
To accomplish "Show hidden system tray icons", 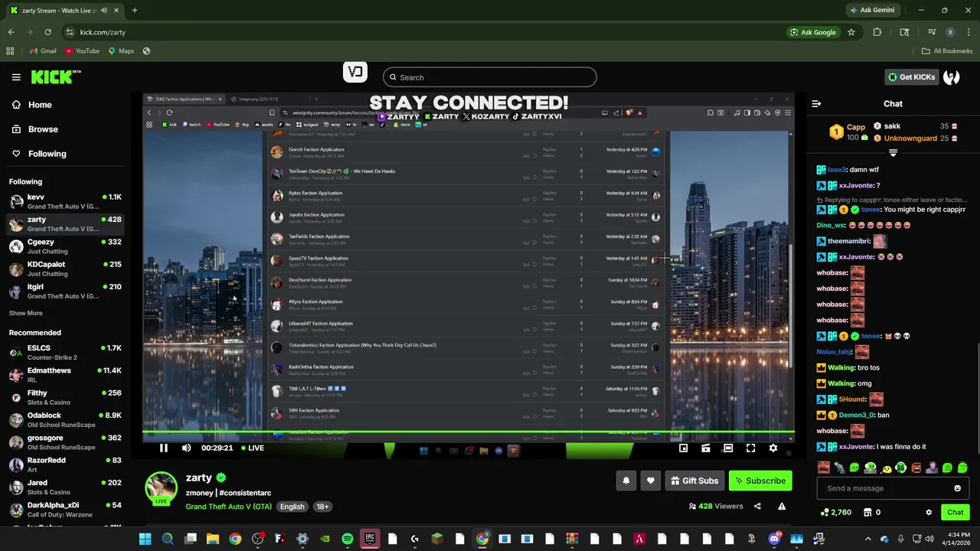I will click(x=867, y=539).
